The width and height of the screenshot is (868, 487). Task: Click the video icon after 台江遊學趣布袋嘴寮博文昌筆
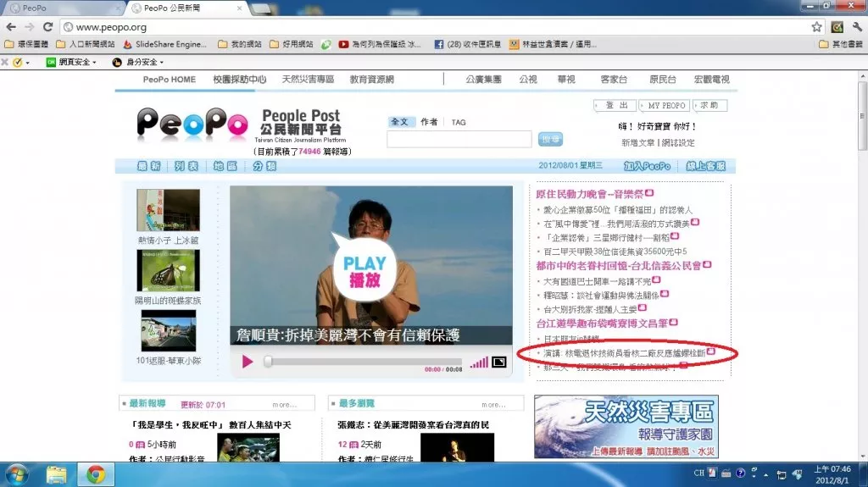pyautogui.click(x=673, y=322)
